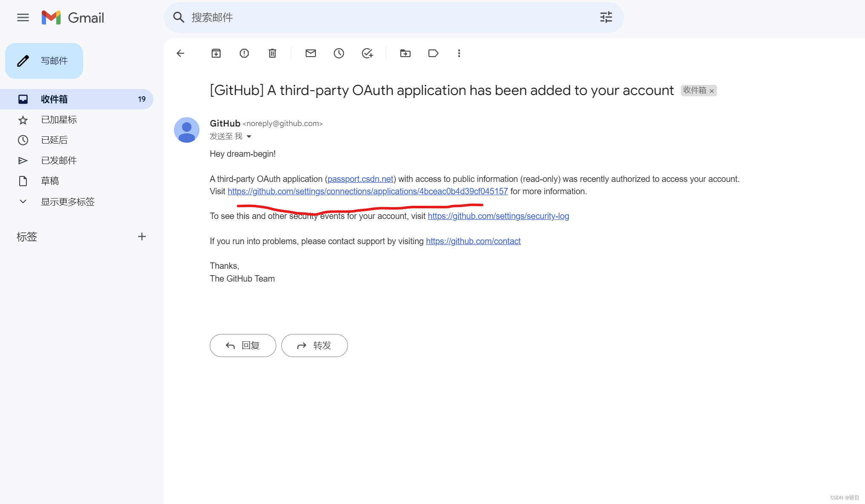Go back to the inbox list
The width and height of the screenshot is (865, 504).
point(180,53)
